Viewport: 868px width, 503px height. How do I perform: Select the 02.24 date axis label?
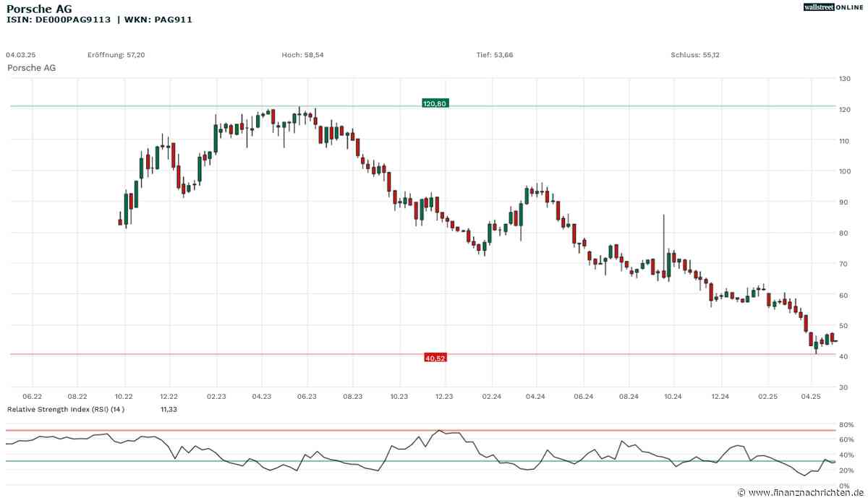pos(490,396)
